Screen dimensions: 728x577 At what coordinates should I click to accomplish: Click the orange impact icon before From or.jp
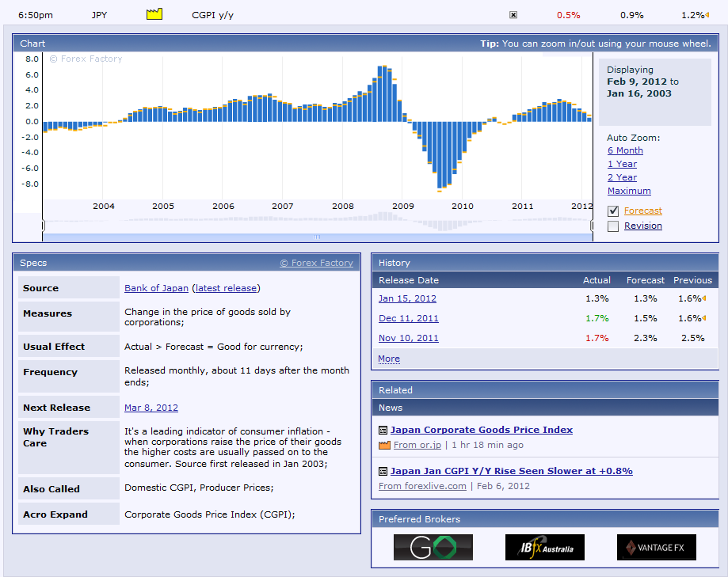pyautogui.click(x=384, y=446)
